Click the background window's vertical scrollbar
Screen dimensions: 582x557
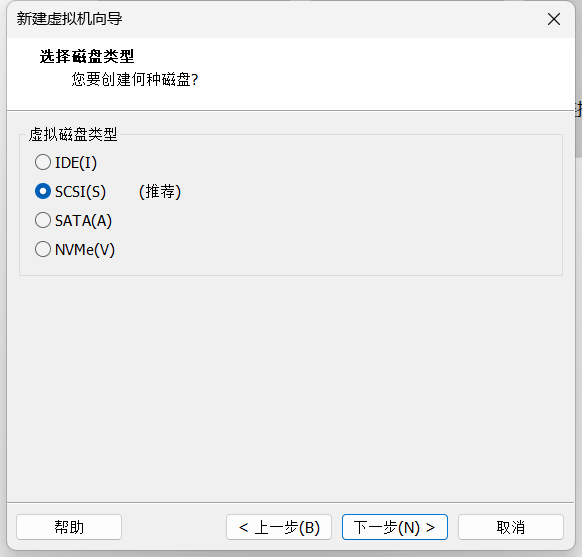pos(579,130)
